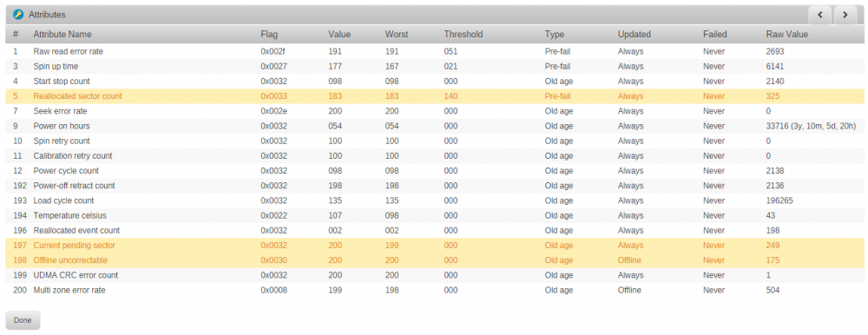Go to next page with right chevron
The image size is (868, 335).
(x=845, y=15)
